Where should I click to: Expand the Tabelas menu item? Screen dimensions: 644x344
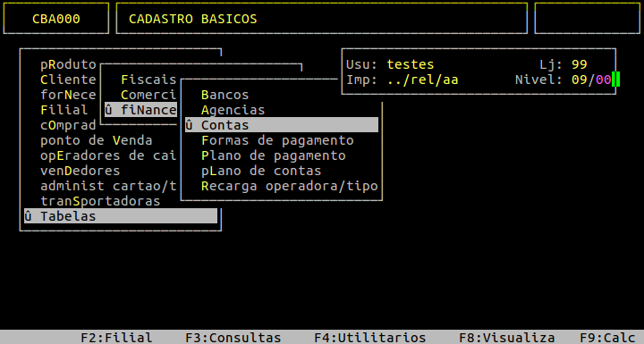coord(121,216)
